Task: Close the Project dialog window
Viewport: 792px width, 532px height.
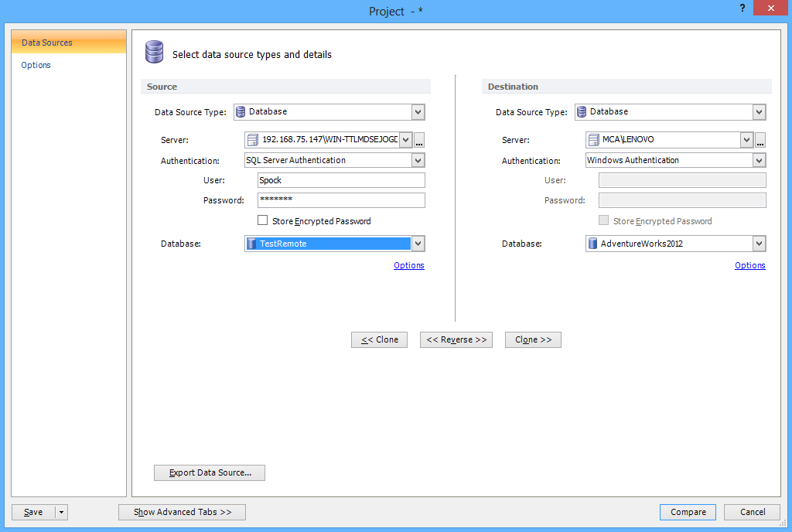Action: point(770,8)
